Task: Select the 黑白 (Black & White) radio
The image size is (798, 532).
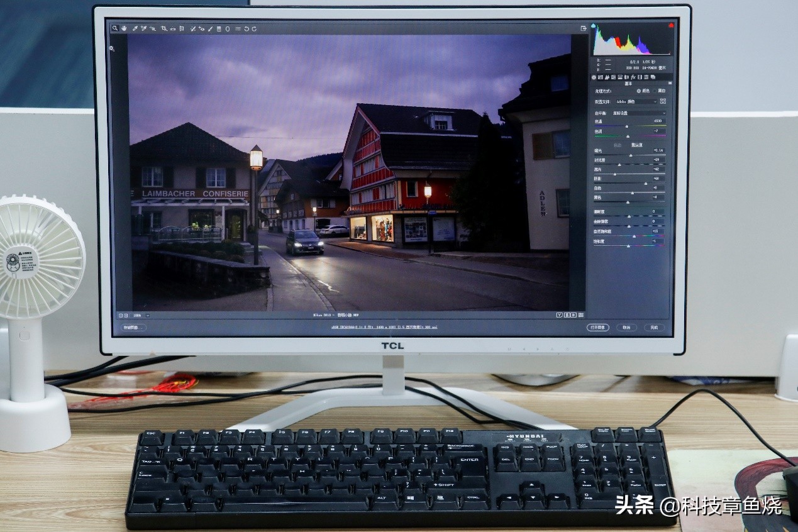Action: click(x=655, y=91)
